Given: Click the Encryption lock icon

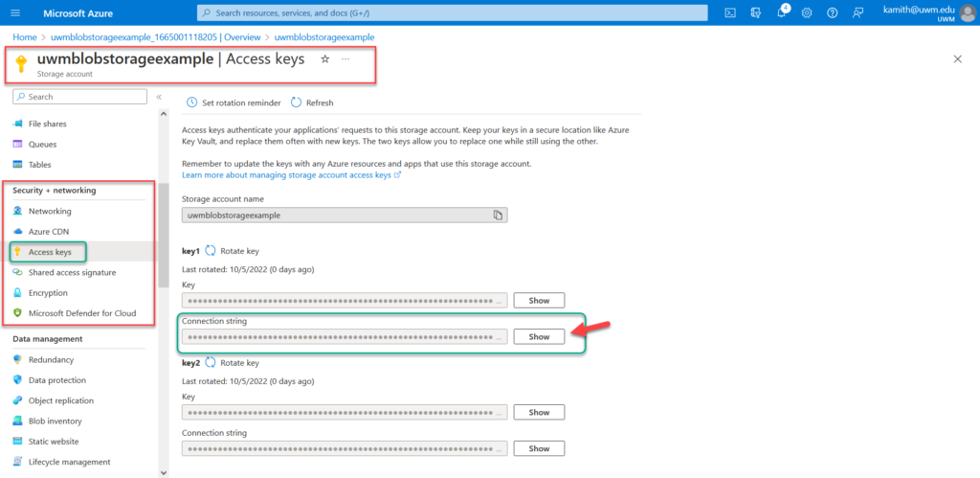Looking at the screenshot, I should pyautogui.click(x=18, y=293).
